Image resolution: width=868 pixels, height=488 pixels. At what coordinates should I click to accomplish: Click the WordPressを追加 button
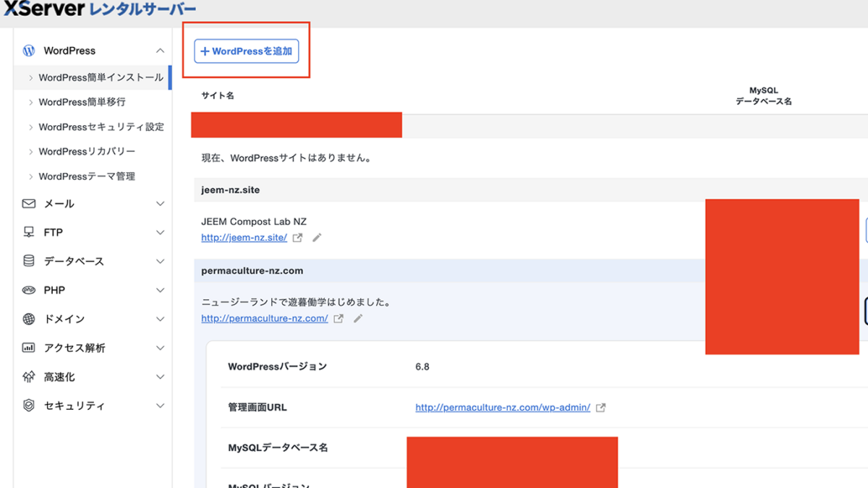pyautogui.click(x=246, y=51)
